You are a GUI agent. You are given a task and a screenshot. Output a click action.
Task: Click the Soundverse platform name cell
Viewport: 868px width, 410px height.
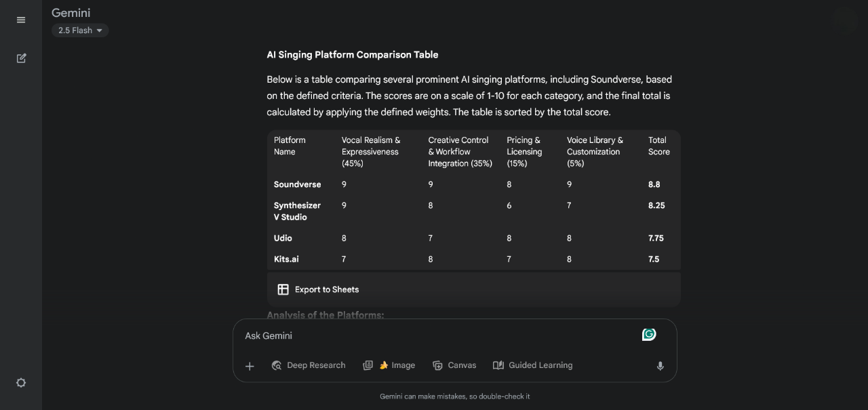(298, 184)
